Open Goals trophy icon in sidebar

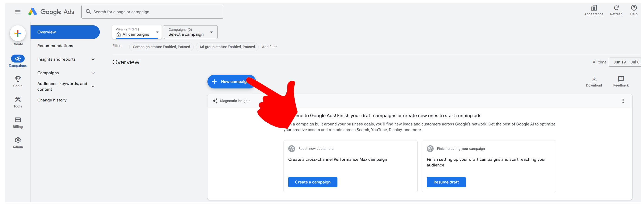tap(18, 79)
